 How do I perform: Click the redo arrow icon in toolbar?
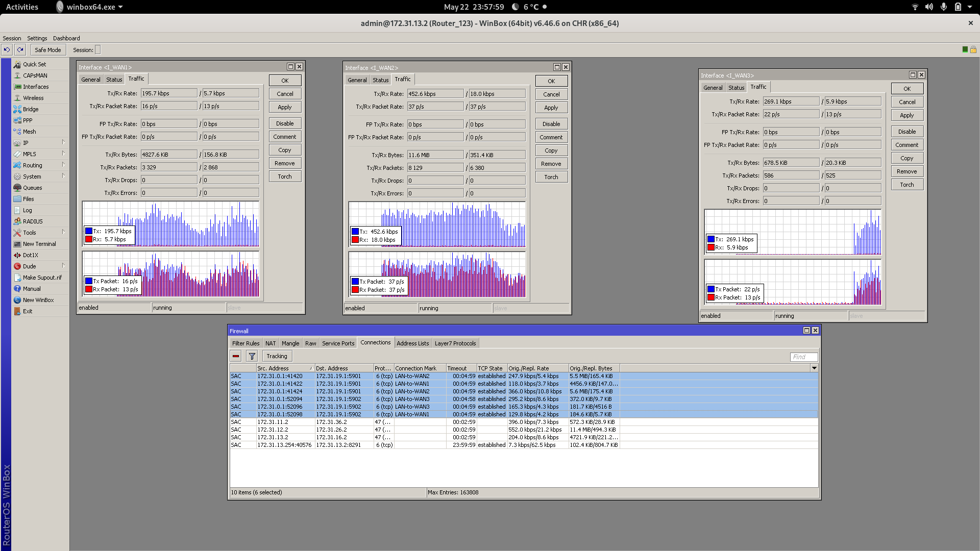(x=20, y=49)
